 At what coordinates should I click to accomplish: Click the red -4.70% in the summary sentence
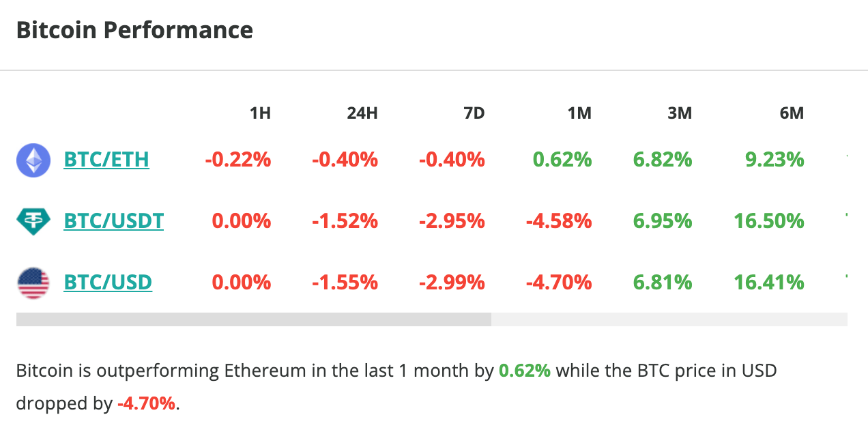(x=146, y=403)
